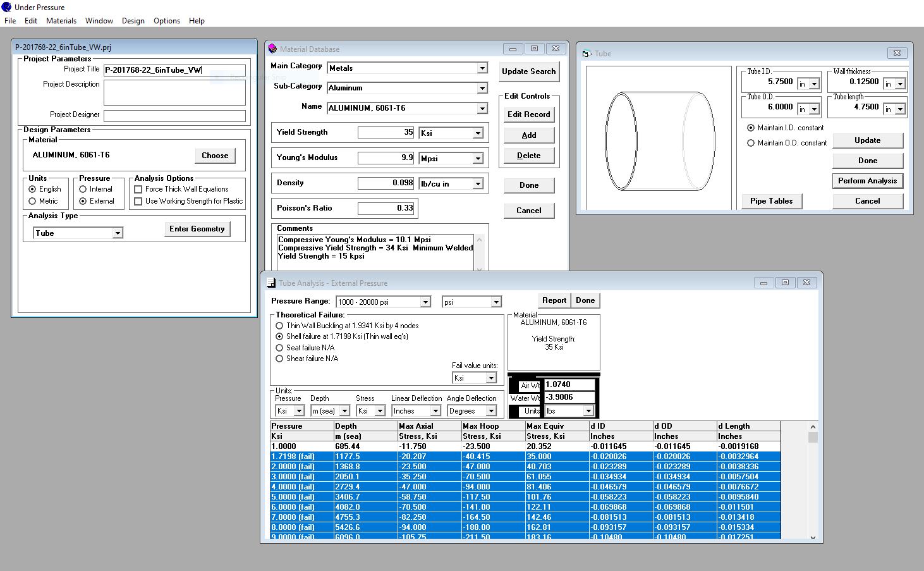Click the Air Wt value field
The height and width of the screenshot is (571, 924).
[569, 384]
